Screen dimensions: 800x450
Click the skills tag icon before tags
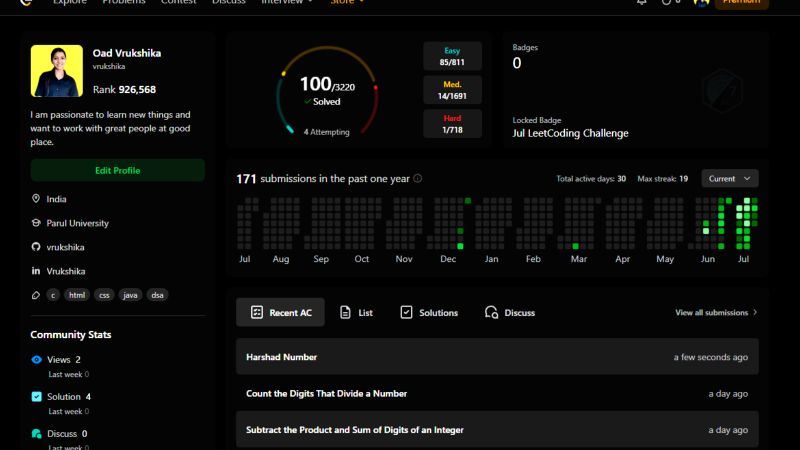point(36,295)
